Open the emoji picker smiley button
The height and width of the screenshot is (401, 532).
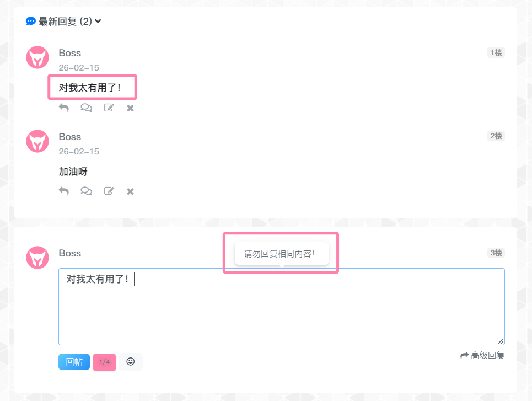click(131, 362)
